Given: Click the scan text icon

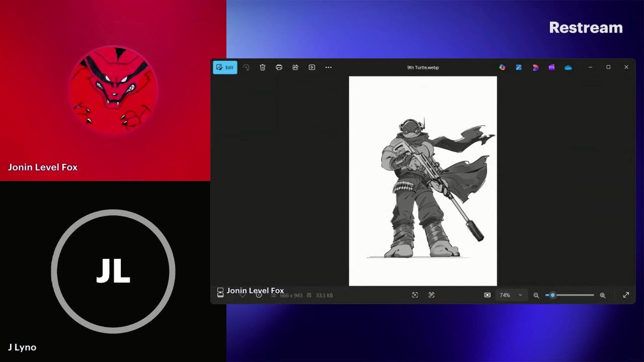Looking at the screenshot, I should tap(432, 295).
